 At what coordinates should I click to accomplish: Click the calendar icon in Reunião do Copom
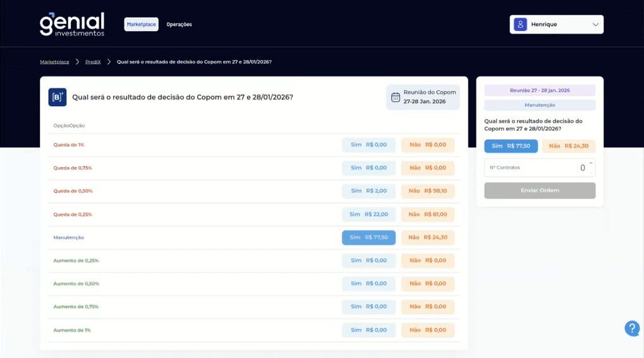click(396, 97)
